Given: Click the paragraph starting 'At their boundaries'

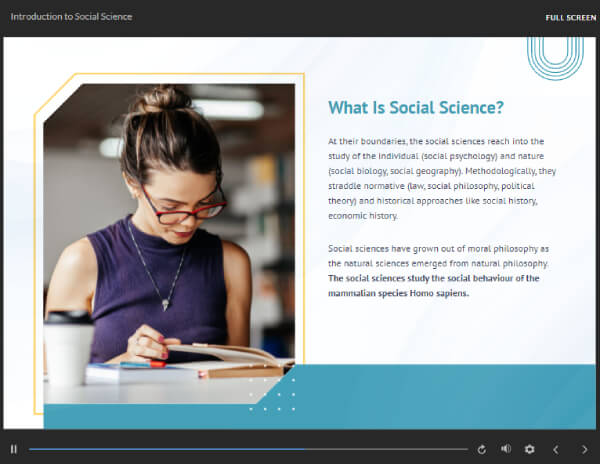Looking at the screenshot, I should tap(432, 178).
